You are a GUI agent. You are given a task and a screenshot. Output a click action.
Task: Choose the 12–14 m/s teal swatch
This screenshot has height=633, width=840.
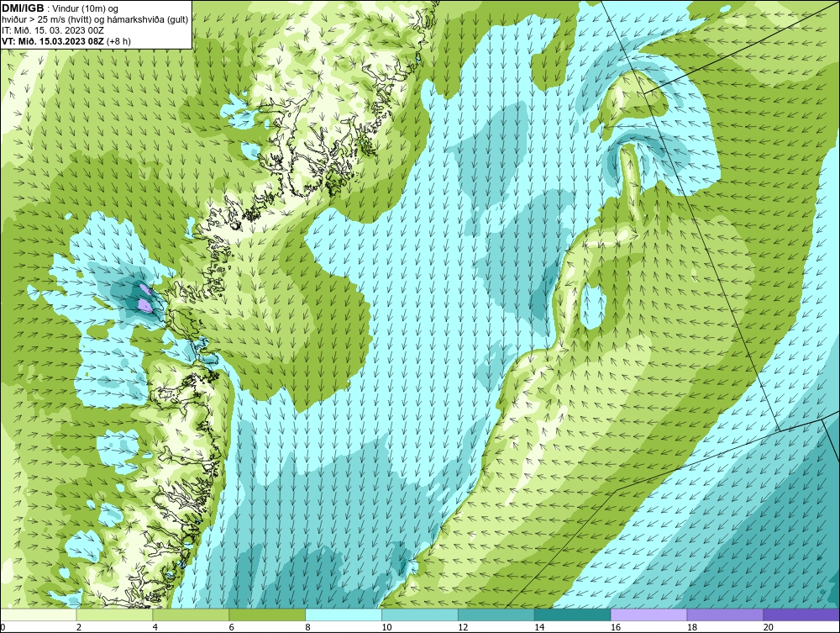pyautogui.click(x=496, y=615)
